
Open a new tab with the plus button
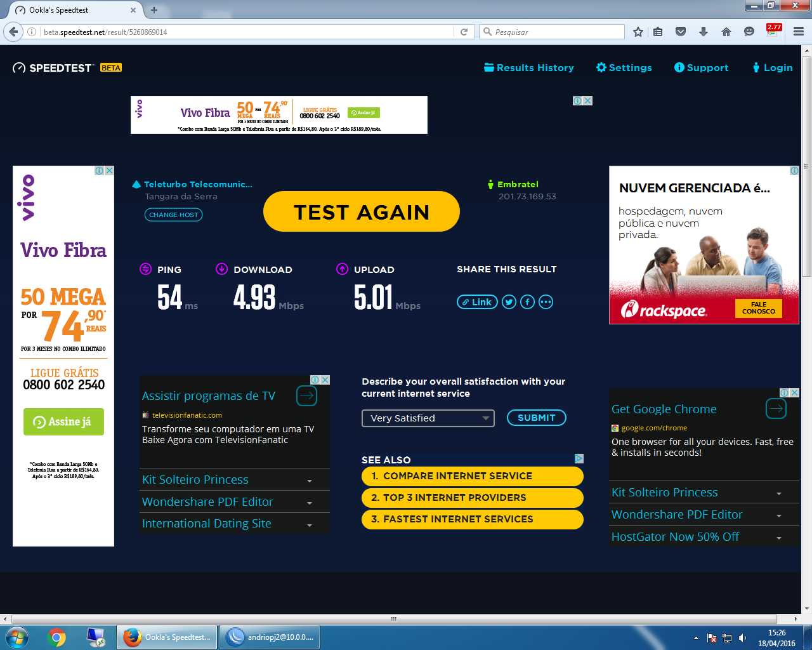point(154,10)
